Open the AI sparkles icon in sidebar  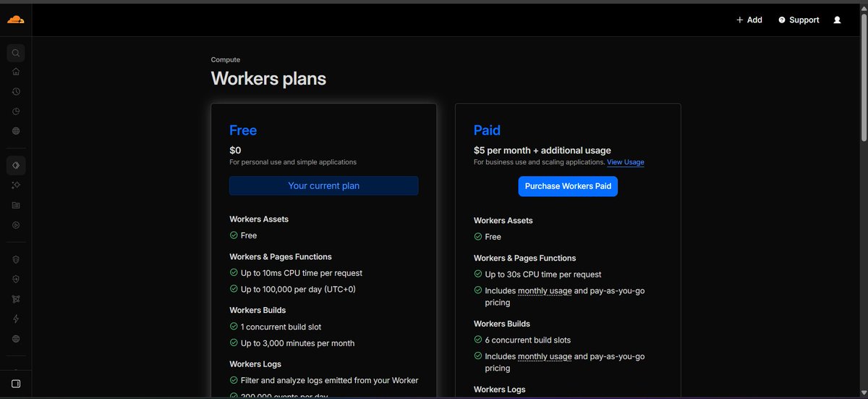pyautogui.click(x=16, y=185)
